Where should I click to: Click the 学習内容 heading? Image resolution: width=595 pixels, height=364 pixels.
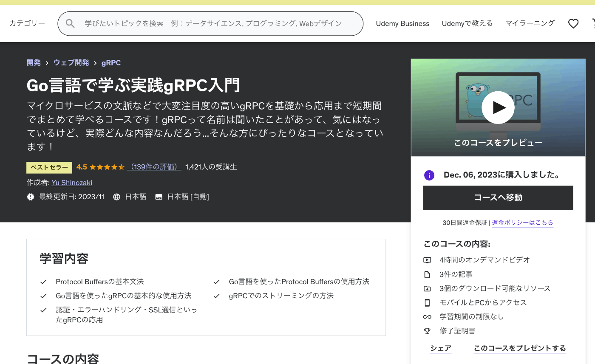64,259
